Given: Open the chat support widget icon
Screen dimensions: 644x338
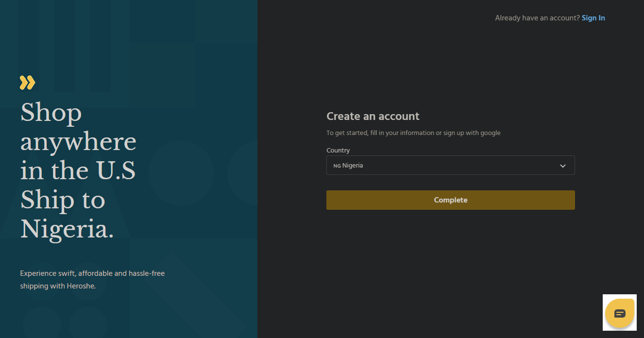Looking at the screenshot, I should (620, 313).
